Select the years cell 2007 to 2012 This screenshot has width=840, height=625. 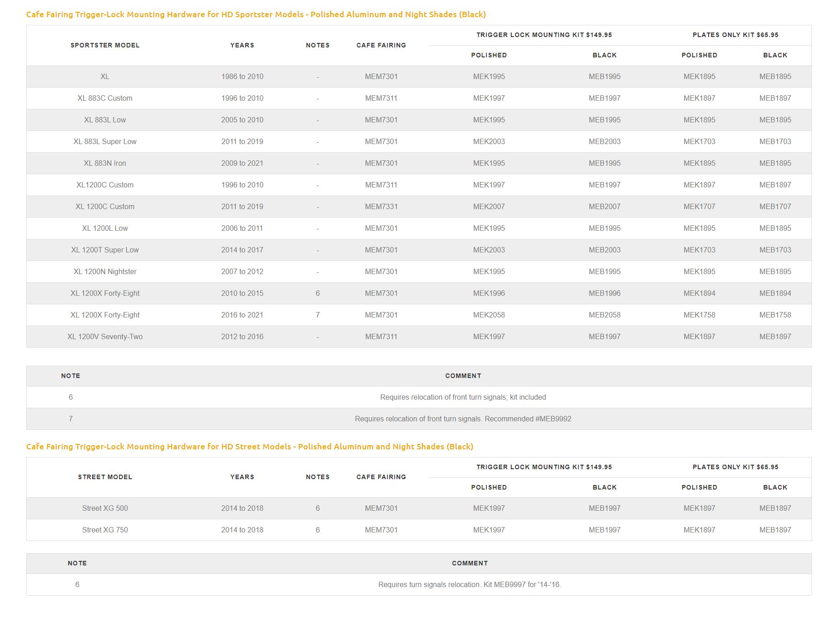click(242, 271)
